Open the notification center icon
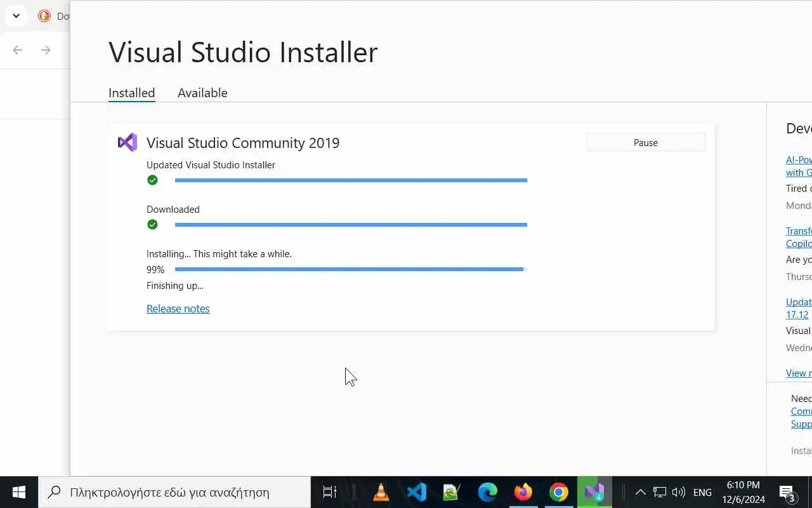Viewport: 812px width, 508px height. pos(787,492)
